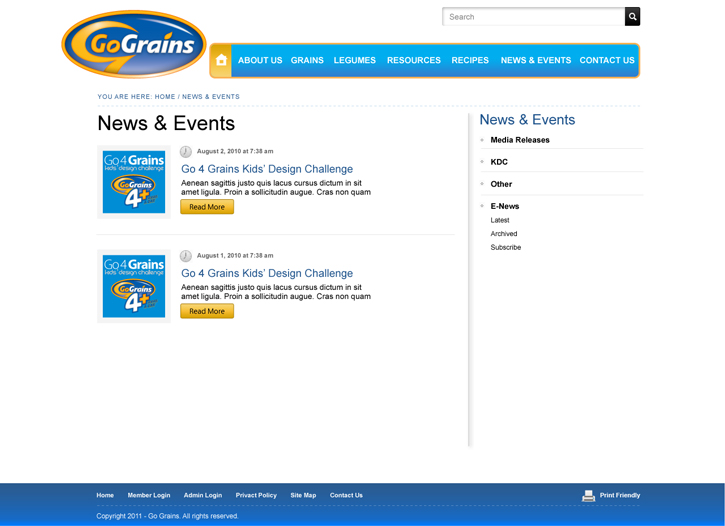Open the Recipes menu item
Screen dimensions: 725x526
click(x=470, y=60)
